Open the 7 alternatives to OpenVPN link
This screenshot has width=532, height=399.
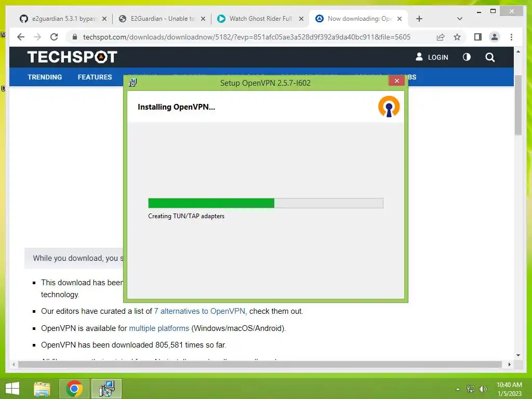pyautogui.click(x=199, y=311)
